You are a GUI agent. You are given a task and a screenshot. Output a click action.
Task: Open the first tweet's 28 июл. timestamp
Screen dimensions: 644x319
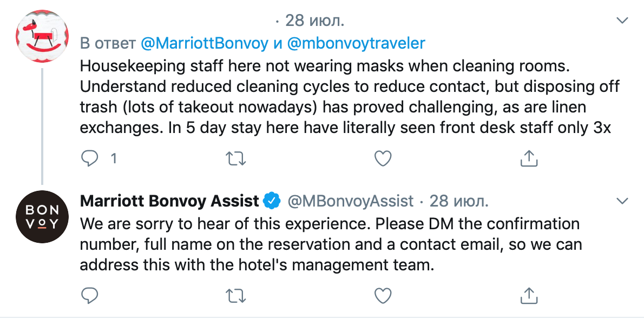pos(314,21)
